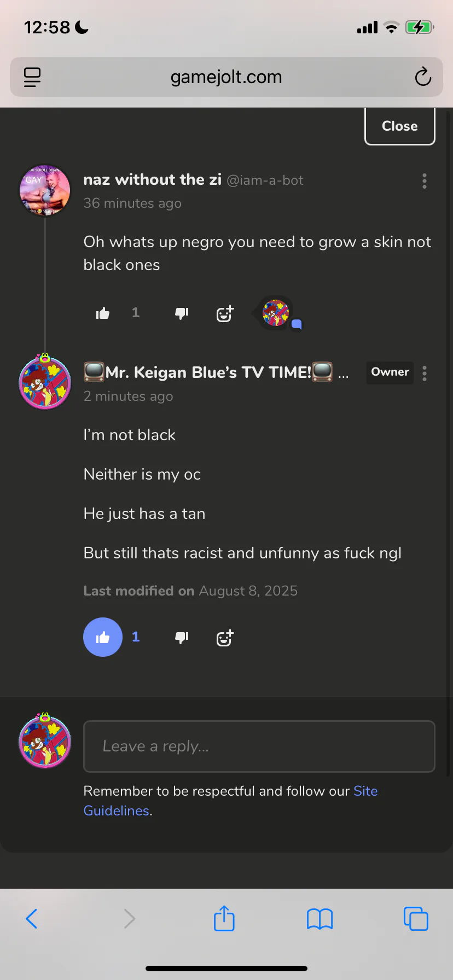Add reaction to naz without the zi comment
Screen dimensions: 453x980
coord(225,313)
